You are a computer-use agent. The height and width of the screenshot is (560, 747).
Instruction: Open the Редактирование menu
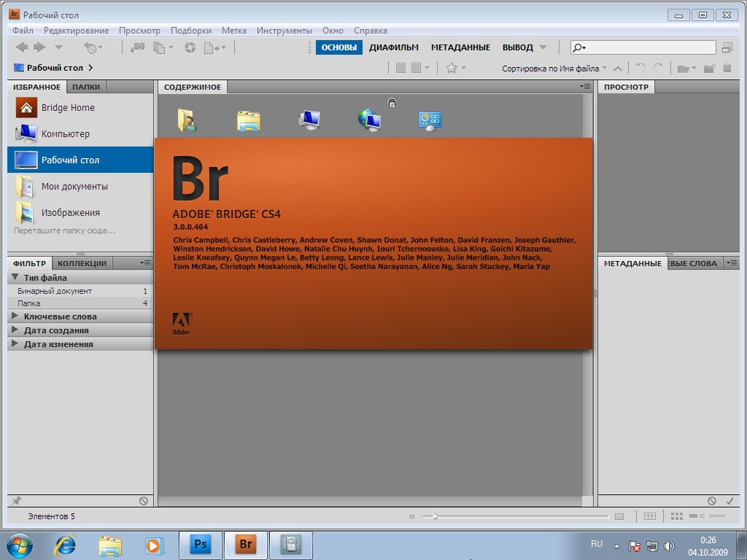tap(76, 31)
